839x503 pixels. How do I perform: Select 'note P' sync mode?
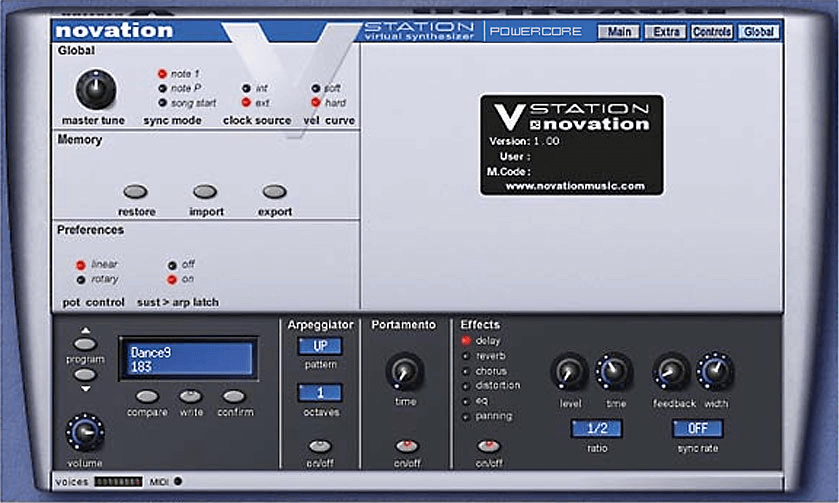click(x=162, y=88)
